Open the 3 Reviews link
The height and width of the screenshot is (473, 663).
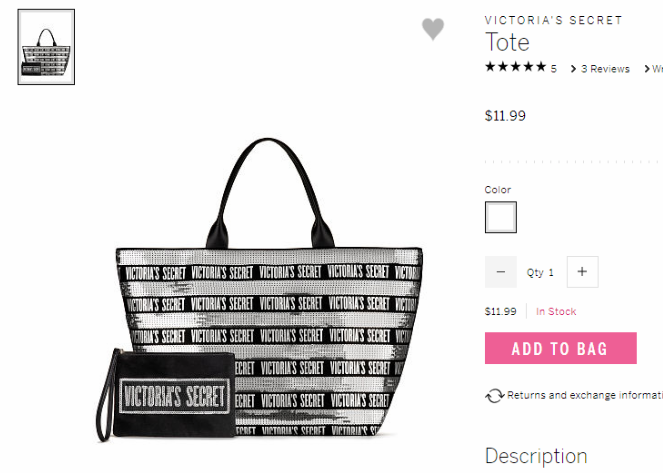pos(605,69)
